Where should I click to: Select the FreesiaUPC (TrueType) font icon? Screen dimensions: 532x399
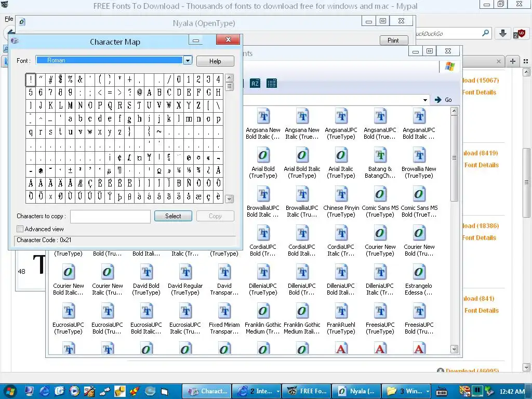[380, 312]
